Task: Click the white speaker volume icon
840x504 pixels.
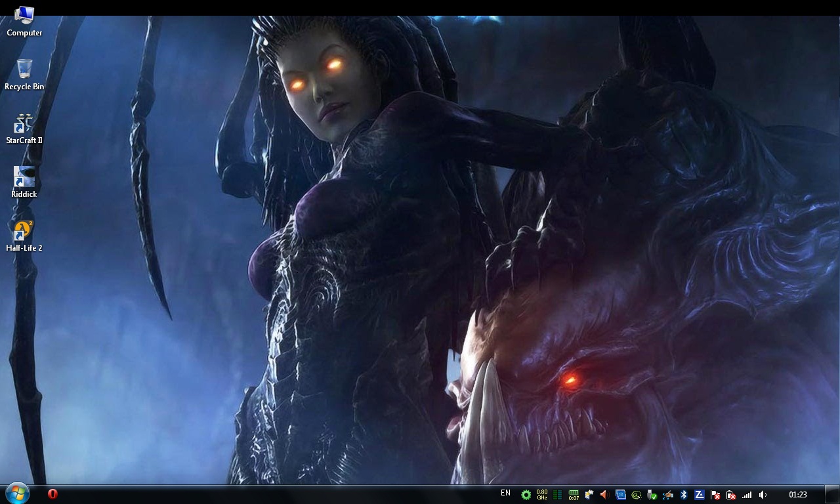Action: [x=763, y=495]
